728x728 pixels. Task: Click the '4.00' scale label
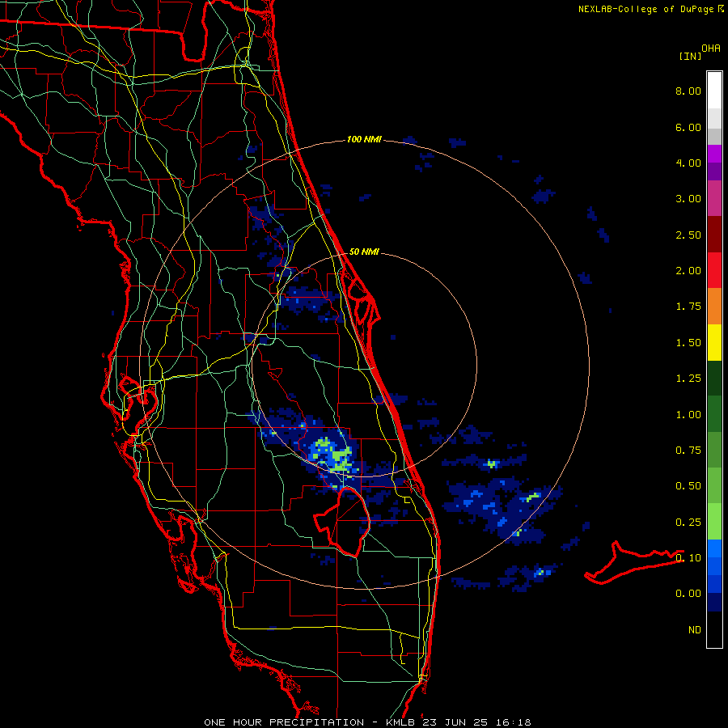point(688,163)
